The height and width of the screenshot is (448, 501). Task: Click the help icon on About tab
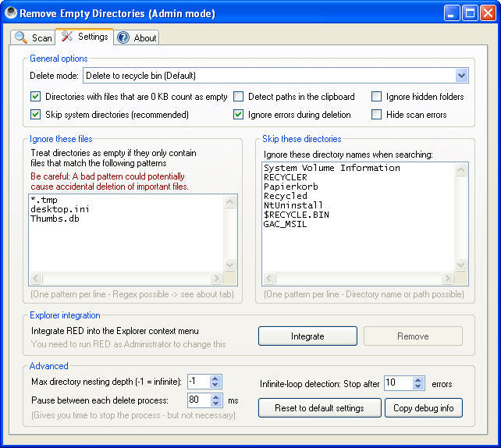click(123, 37)
